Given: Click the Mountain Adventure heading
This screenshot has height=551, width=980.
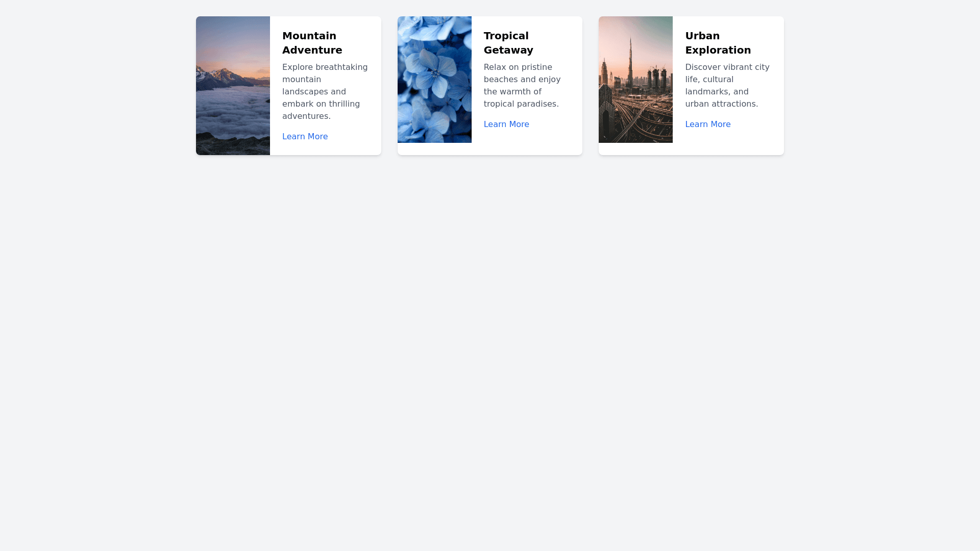Looking at the screenshot, I should (x=312, y=43).
